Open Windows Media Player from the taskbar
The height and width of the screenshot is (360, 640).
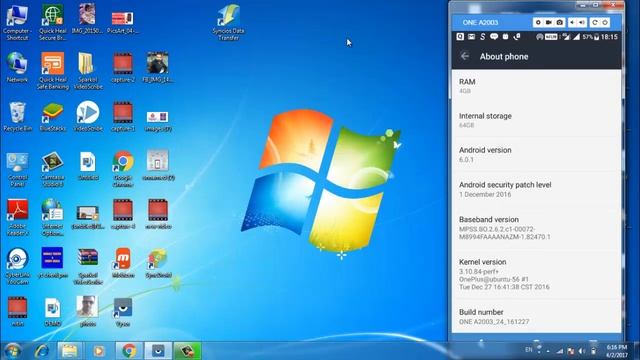99,351
